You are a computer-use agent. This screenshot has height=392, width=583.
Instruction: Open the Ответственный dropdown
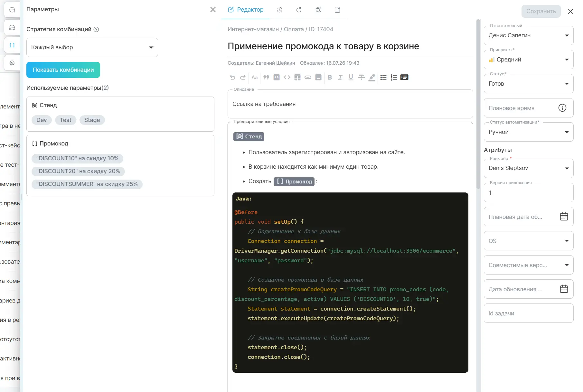(x=529, y=35)
